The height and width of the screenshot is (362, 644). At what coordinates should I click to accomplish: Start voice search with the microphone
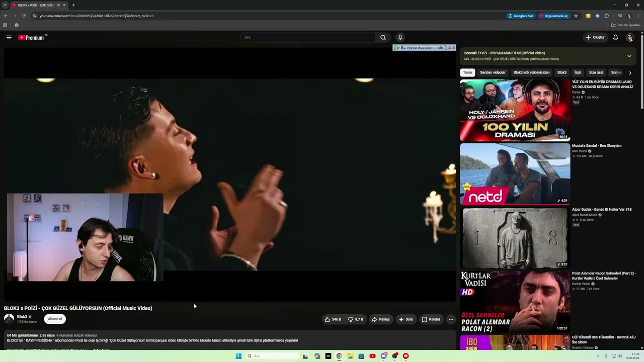point(400,37)
